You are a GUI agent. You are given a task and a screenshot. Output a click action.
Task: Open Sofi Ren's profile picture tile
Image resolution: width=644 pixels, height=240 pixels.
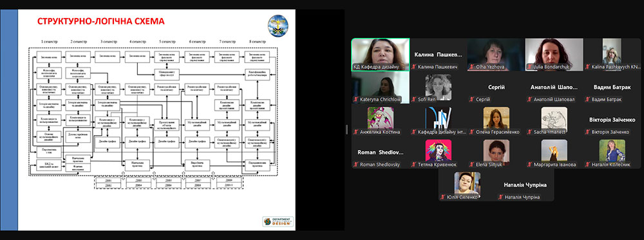click(x=438, y=88)
